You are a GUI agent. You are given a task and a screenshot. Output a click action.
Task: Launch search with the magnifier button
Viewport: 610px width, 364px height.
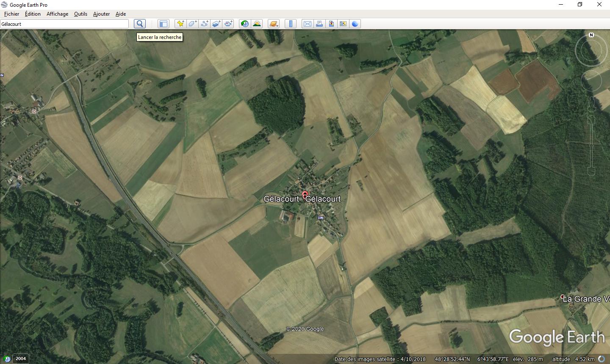pyautogui.click(x=140, y=24)
